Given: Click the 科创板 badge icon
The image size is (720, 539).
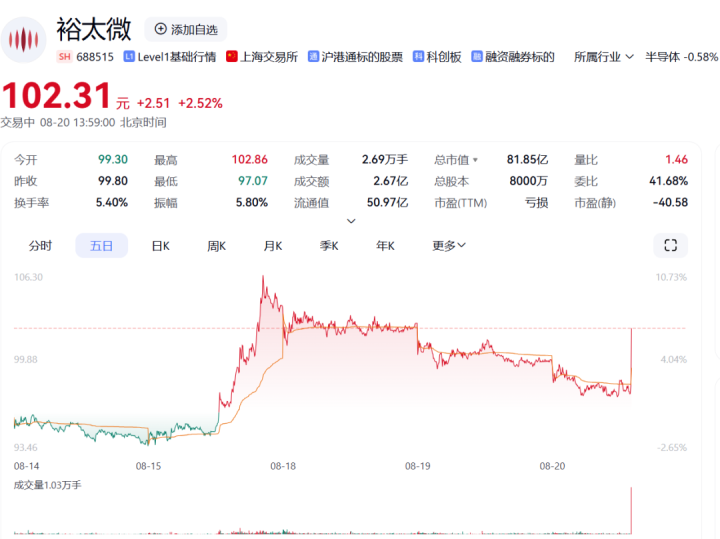Looking at the screenshot, I should (x=418, y=56).
